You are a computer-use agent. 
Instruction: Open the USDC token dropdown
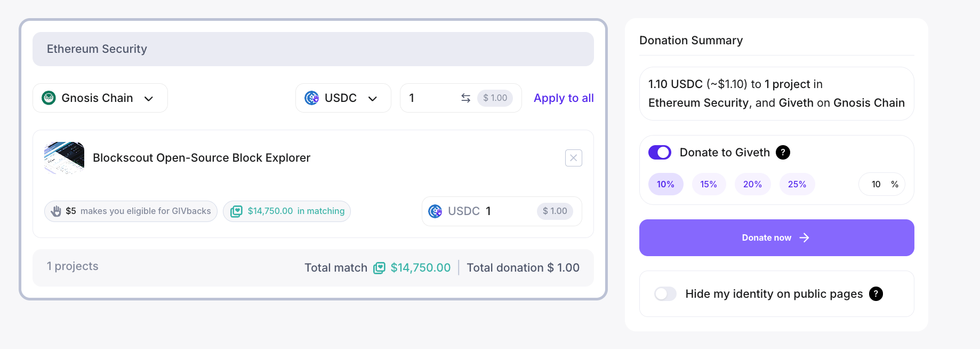coord(343,98)
